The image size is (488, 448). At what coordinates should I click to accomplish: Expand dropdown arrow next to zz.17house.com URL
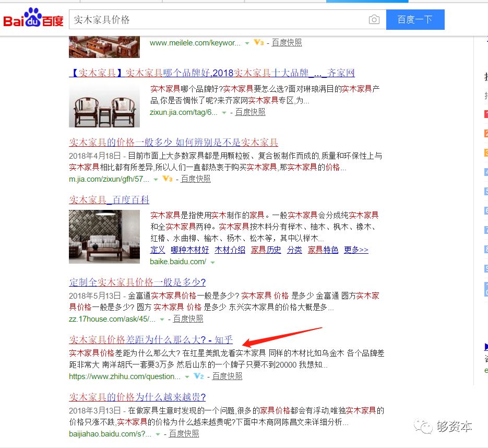point(162,320)
